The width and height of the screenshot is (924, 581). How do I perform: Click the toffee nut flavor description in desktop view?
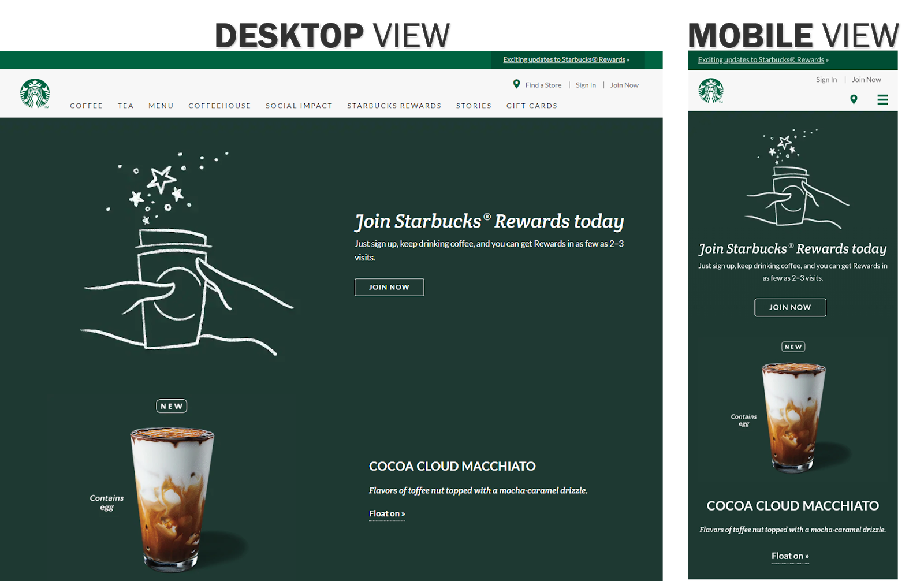coord(478,490)
